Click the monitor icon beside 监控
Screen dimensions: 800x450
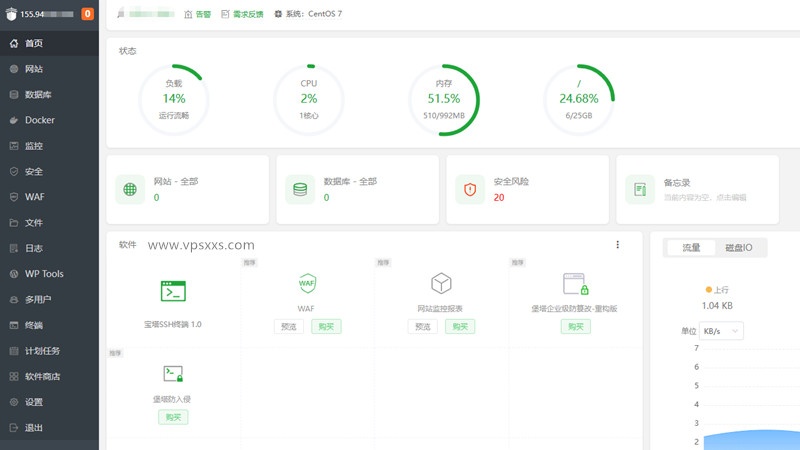(x=14, y=146)
